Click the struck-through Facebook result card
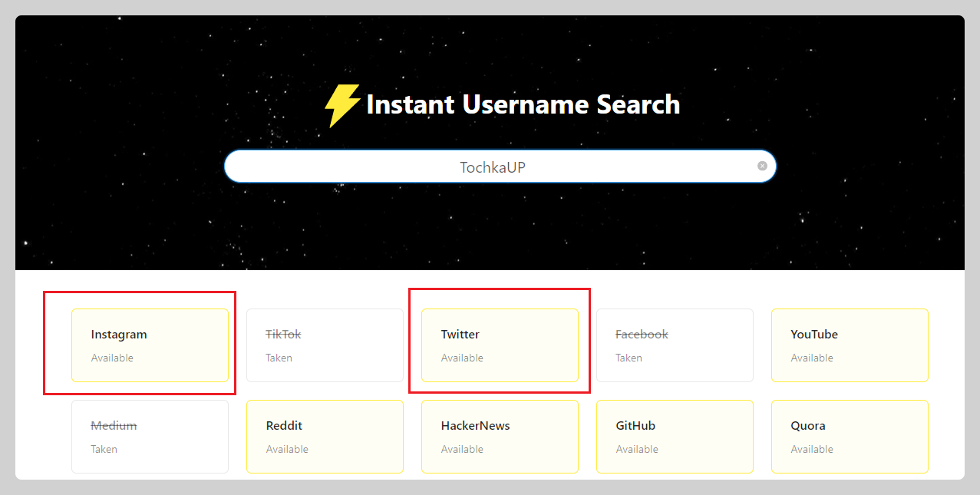This screenshot has height=495, width=980. pyautogui.click(x=675, y=345)
